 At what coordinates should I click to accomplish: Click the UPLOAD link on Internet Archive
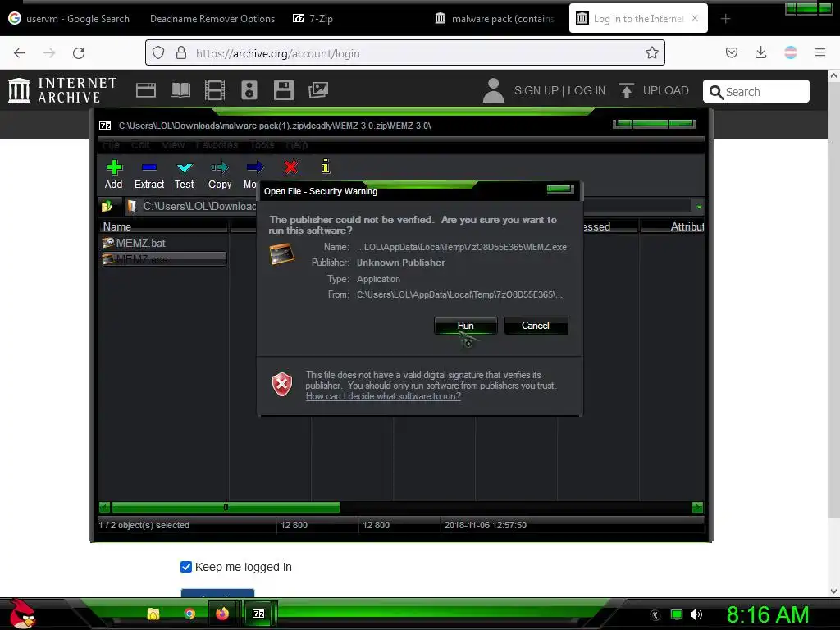coord(654,90)
